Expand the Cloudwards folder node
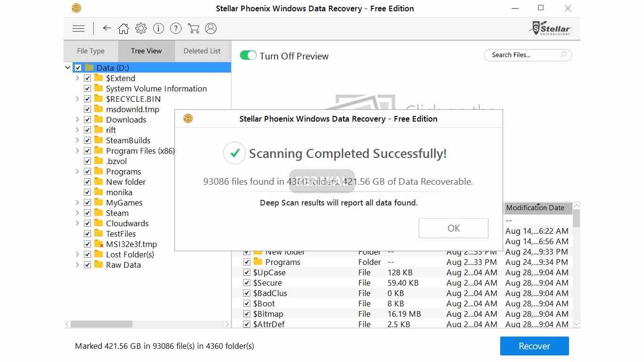 [77, 223]
